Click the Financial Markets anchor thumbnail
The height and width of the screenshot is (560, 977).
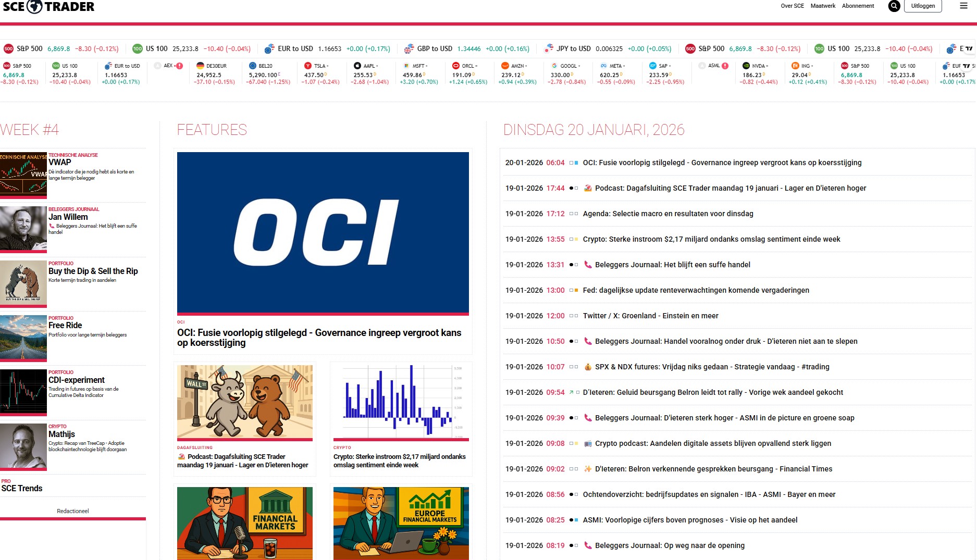click(245, 524)
